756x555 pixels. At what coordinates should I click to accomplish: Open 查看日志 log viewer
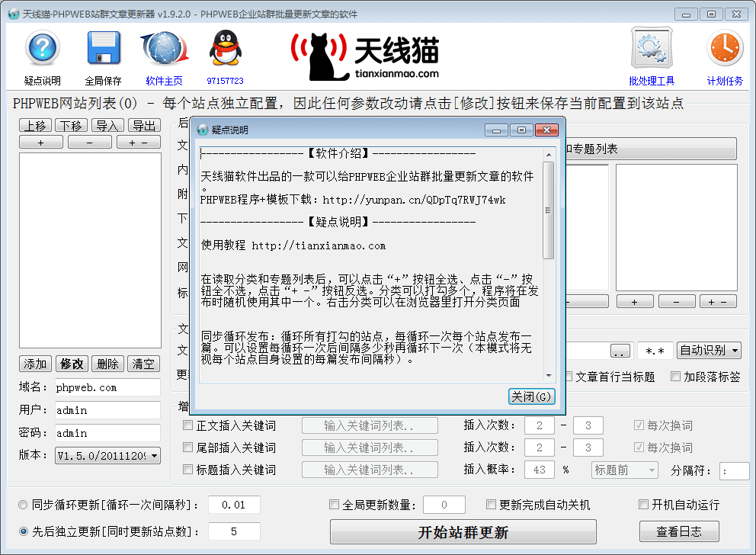click(679, 531)
